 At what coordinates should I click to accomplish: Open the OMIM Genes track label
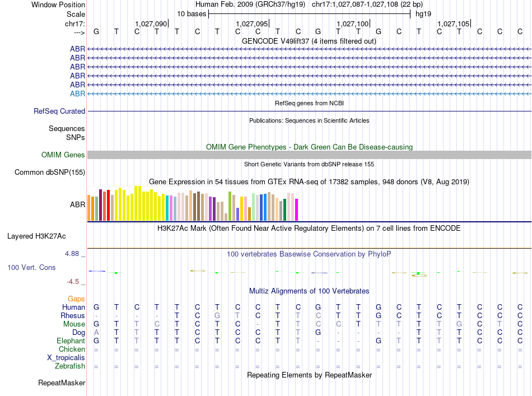pos(63,155)
